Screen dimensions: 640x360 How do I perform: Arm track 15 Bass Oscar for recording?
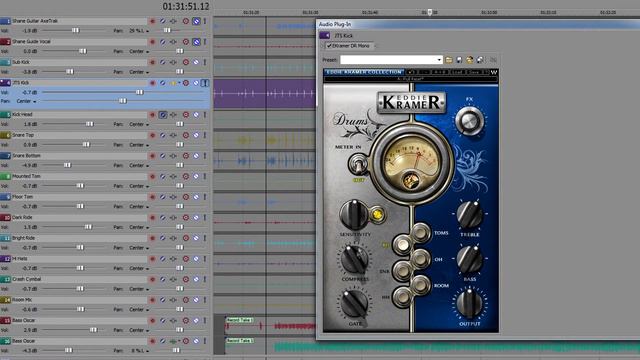click(153, 320)
